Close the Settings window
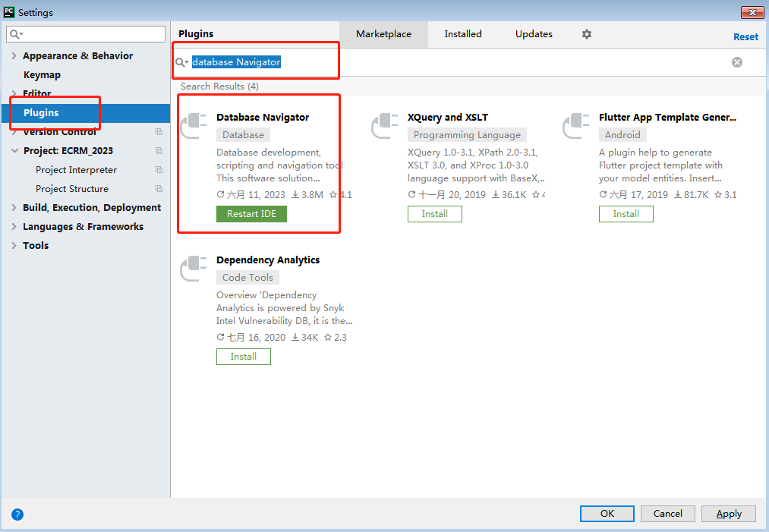Screen dimensions: 769x532 [752, 12]
